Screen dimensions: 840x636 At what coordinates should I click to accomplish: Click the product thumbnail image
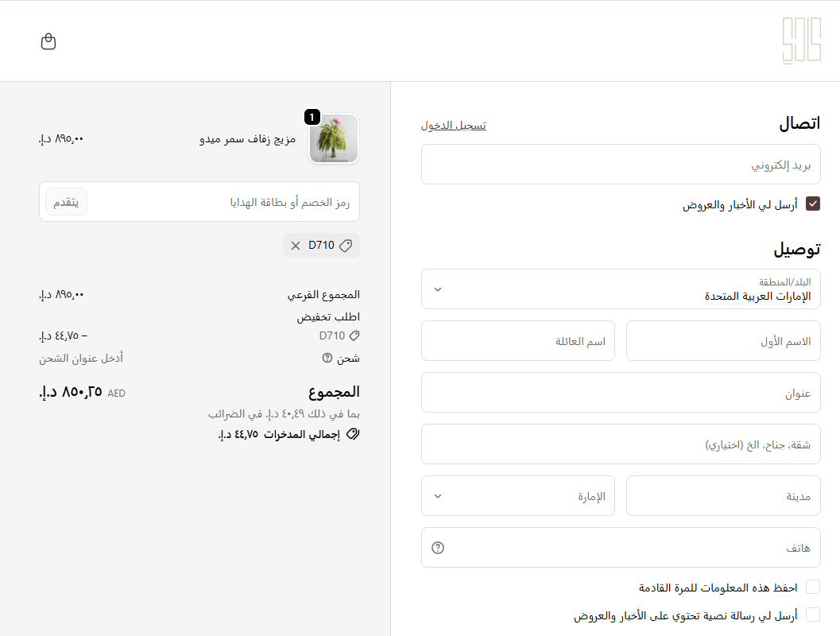coord(334,138)
